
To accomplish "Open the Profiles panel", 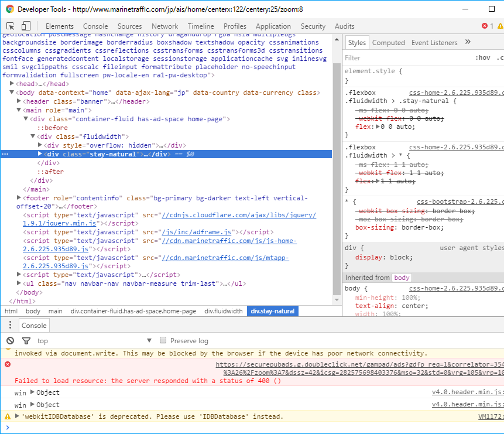I will tap(235, 26).
